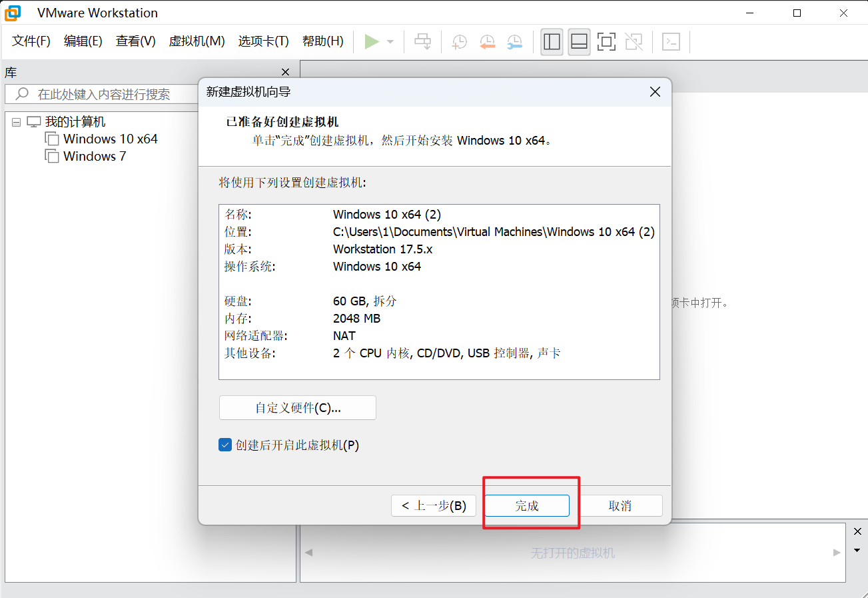Click the 完成 button
The height and width of the screenshot is (598, 868).
click(527, 506)
